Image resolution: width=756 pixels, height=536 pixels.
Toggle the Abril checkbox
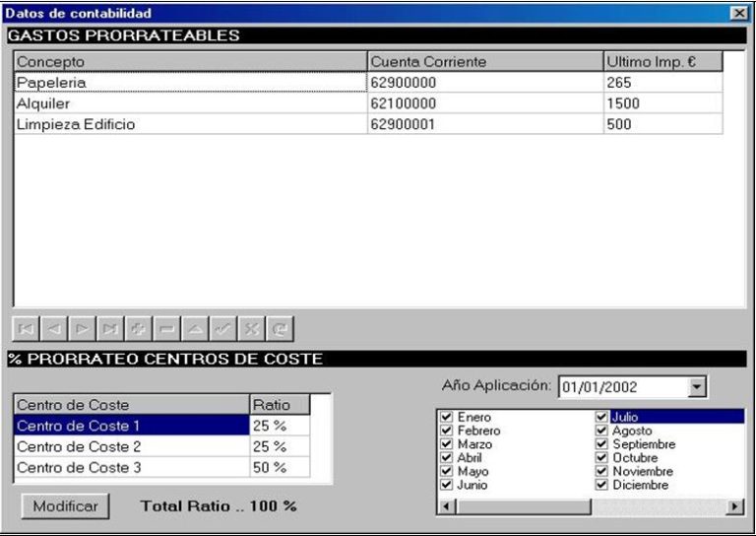447,458
